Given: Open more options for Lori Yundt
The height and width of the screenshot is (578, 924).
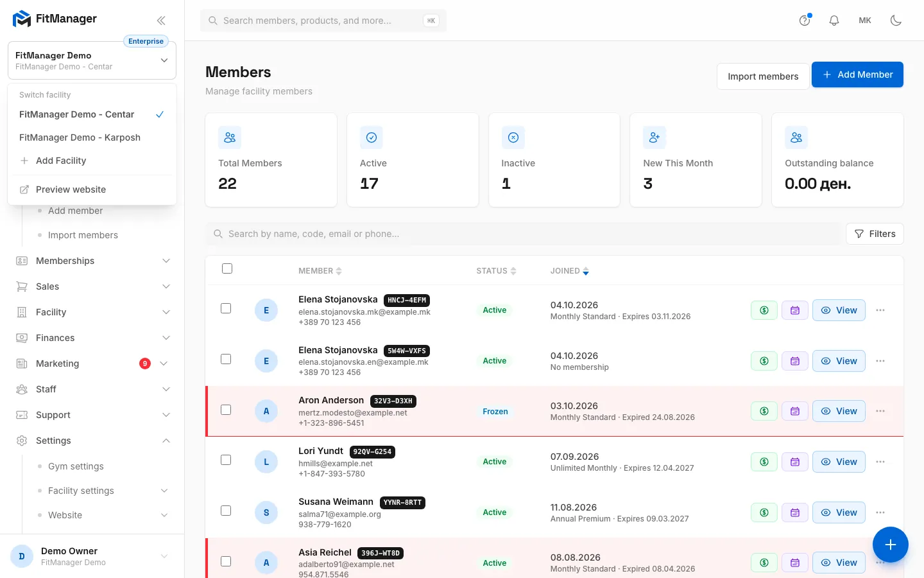Looking at the screenshot, I should [880, 462].
